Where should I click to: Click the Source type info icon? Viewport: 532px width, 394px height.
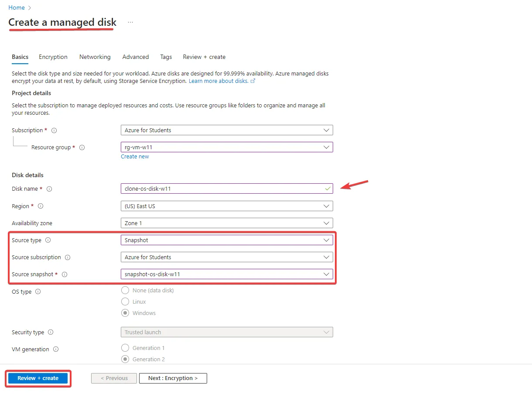click(48, 240)
